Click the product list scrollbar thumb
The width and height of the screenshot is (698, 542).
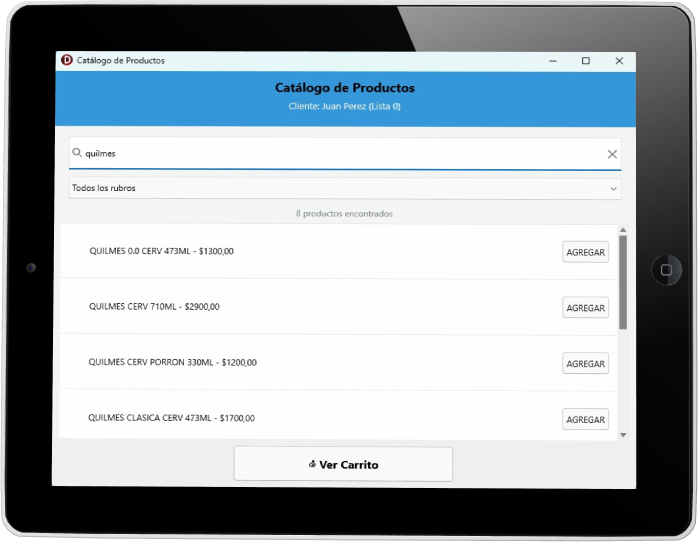[623, 282]
